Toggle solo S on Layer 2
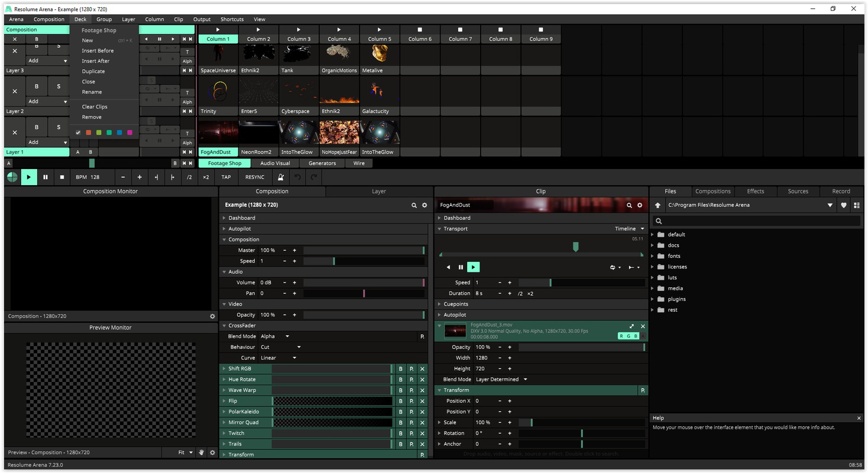This screenshot has width=868, height=473. pos(59,86)
